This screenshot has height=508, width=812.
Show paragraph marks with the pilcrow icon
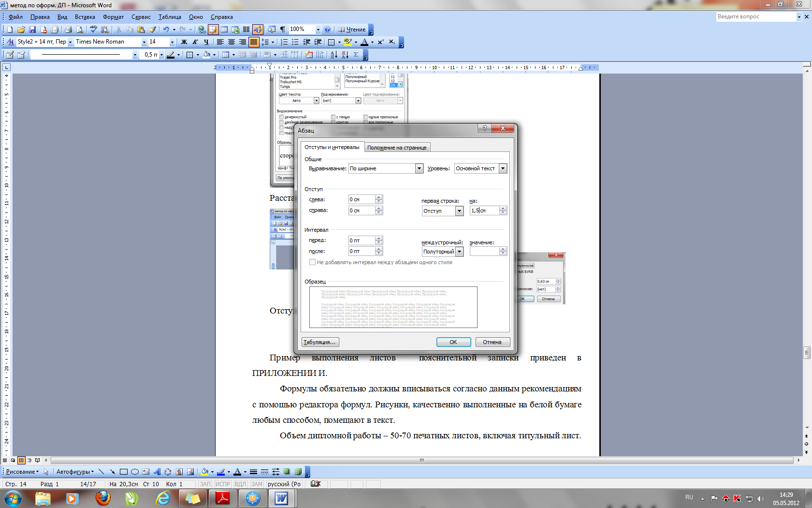point(283,30)
